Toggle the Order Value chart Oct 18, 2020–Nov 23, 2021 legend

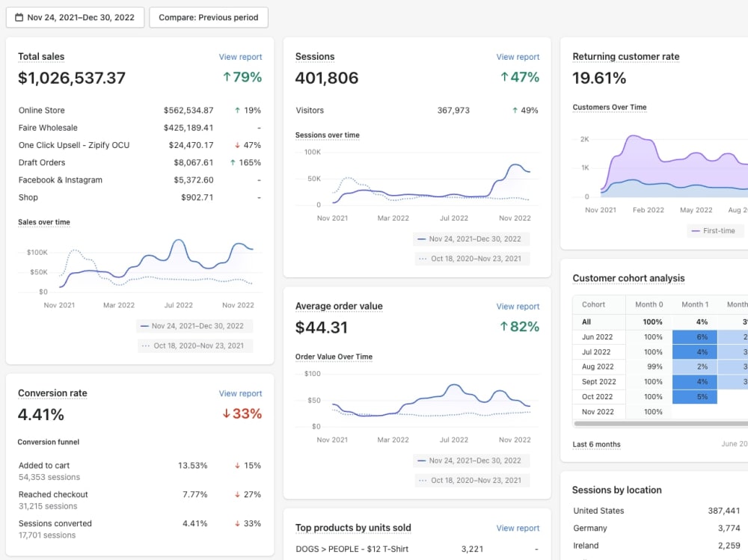[472, 480]
